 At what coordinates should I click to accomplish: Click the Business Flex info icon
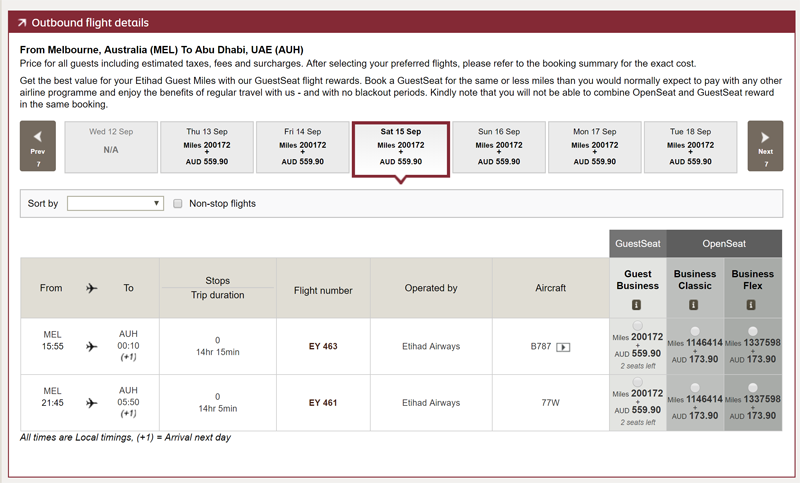751,305
